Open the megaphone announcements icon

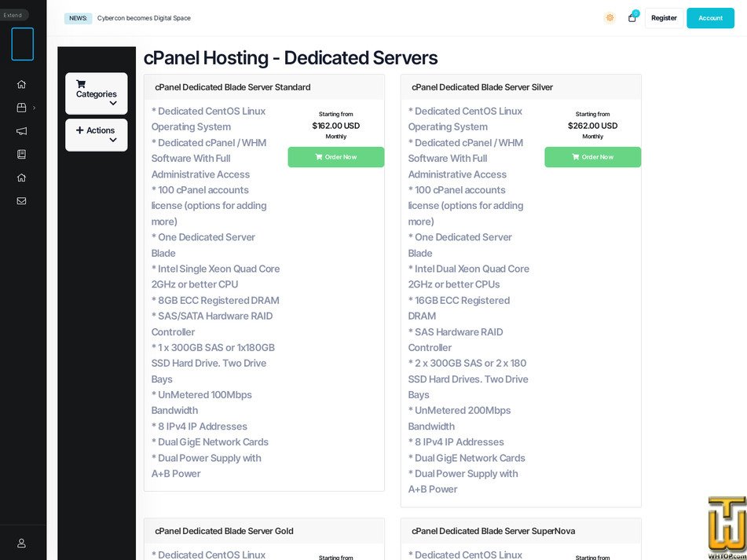coord(21,131)
